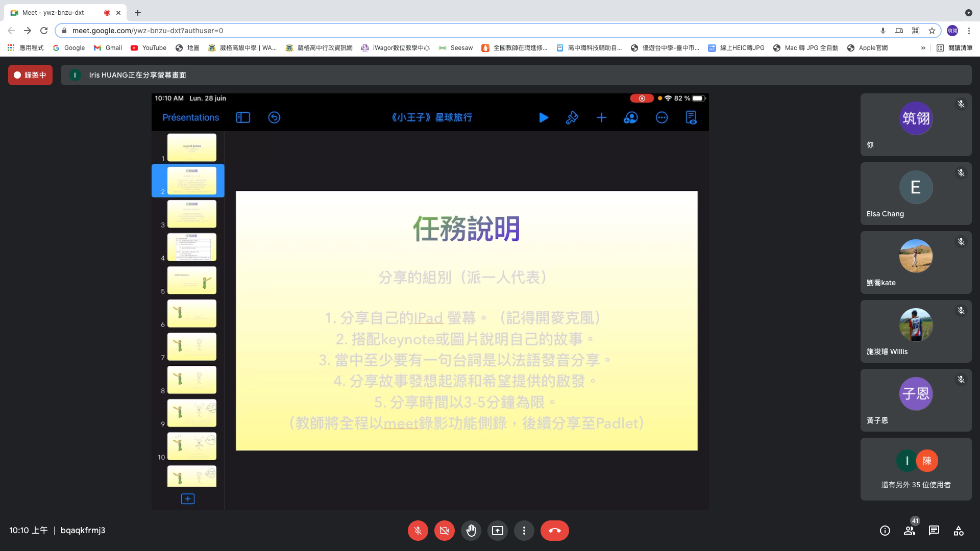The height and width of the screenshot is (551, 980).
Task: Click the Keynote format brush icon
Action: pos(572,117)
